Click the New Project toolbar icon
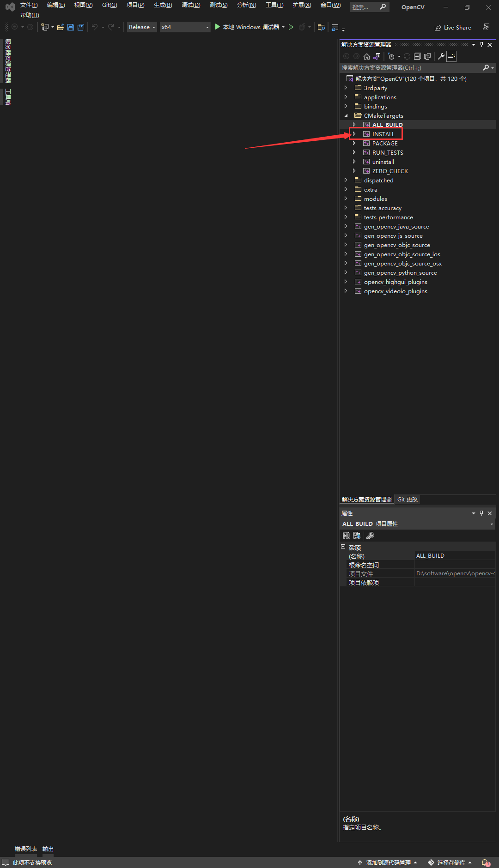Image resolution: width=499 pixels, height=868 pixels. click(45, 27)
